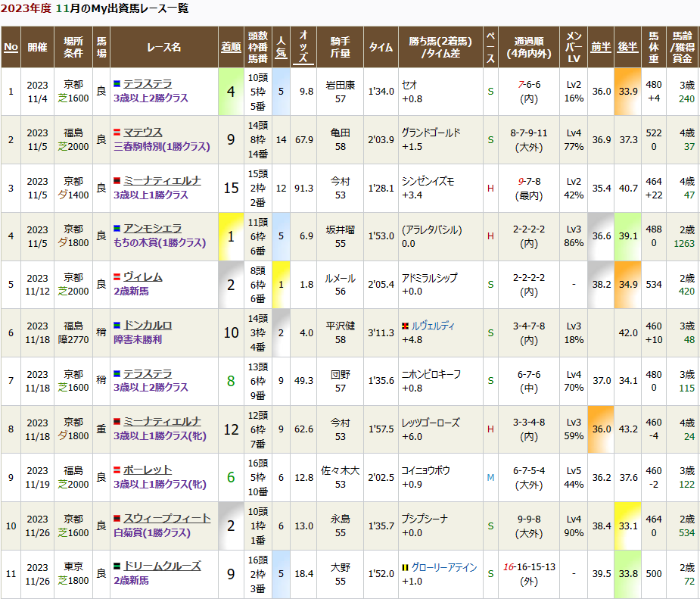The width and height of the screenshot is (700, 599).
Task: Open the もちの木賞(1勝クラス) race link
Action: point(159,243)
